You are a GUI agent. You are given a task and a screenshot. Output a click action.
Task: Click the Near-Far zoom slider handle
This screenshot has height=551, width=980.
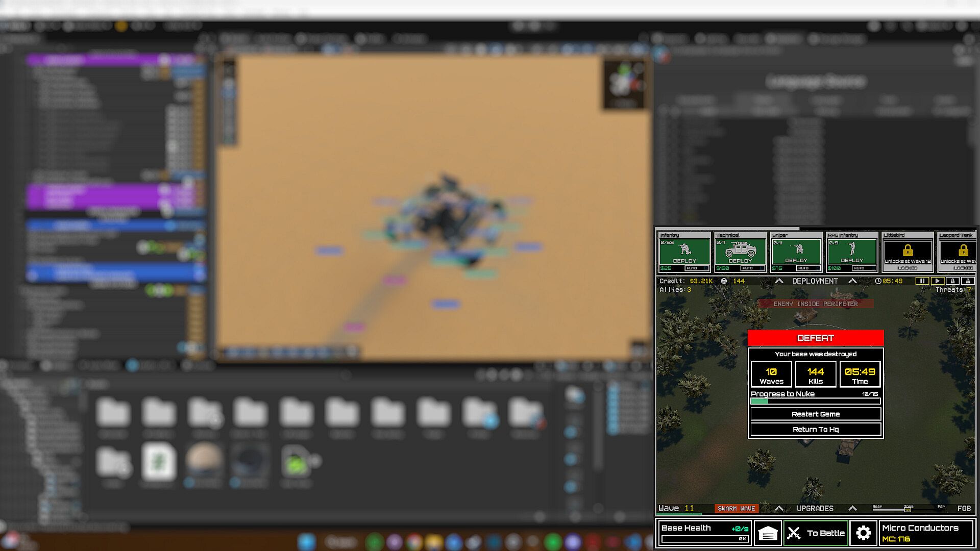pyautogui.click(x=908, y=509)
